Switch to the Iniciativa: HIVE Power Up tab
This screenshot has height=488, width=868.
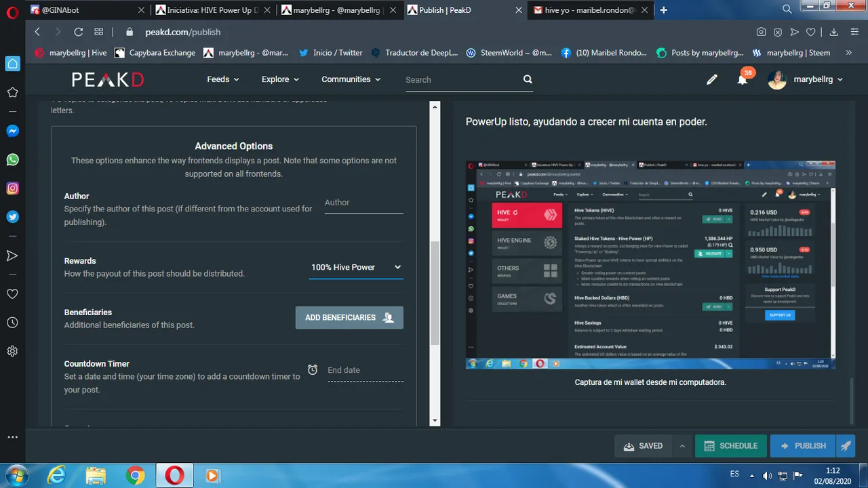click(x=212, y=10)
